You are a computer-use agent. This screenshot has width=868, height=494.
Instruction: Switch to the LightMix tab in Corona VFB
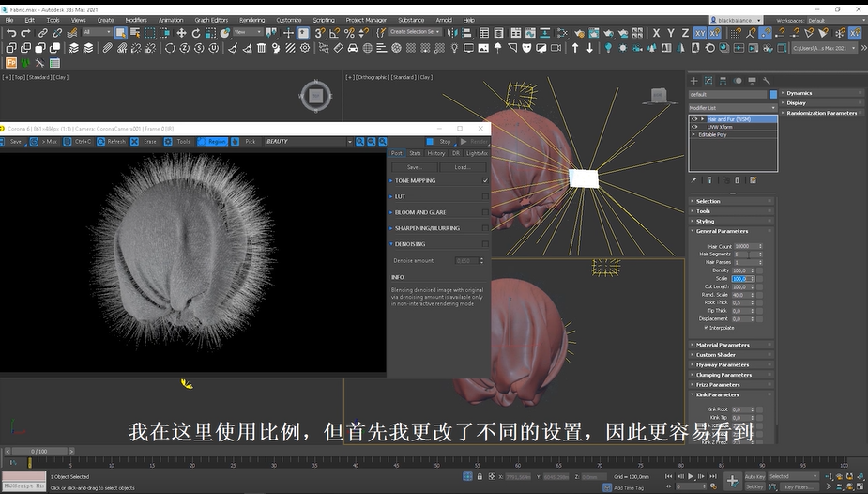coord(477,153)
